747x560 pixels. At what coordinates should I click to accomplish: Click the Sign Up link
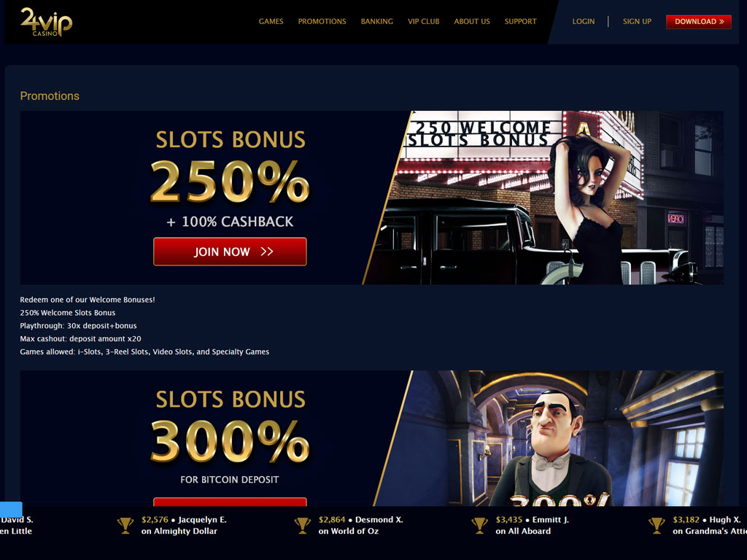tap(637, 21)
